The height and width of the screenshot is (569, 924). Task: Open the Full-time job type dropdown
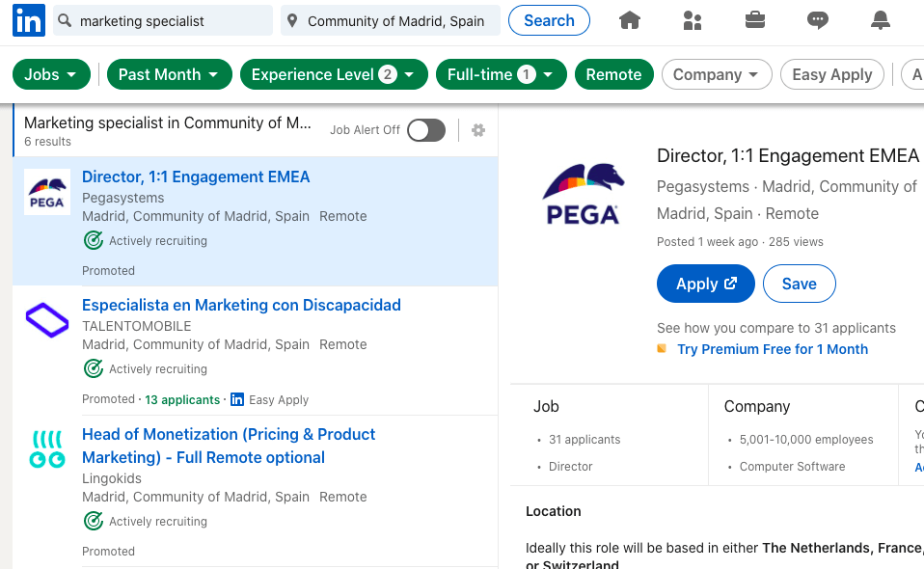(502, 75)
